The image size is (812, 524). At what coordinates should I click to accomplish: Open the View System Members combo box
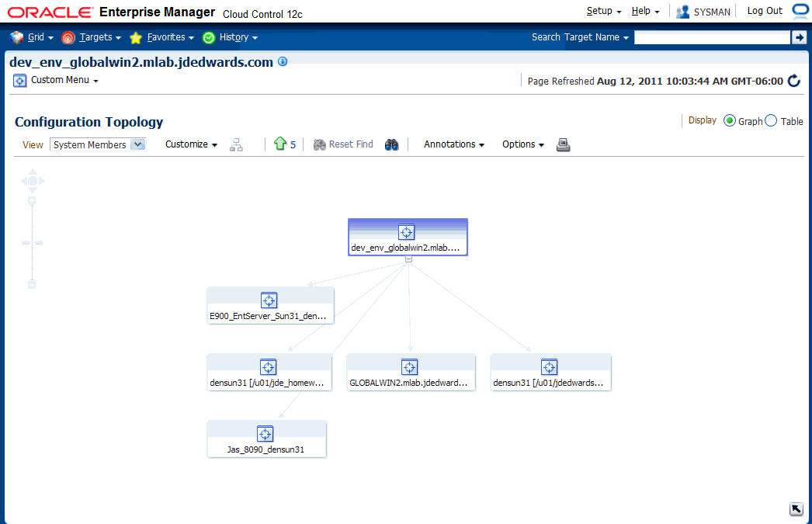click(x=98, y=144)
